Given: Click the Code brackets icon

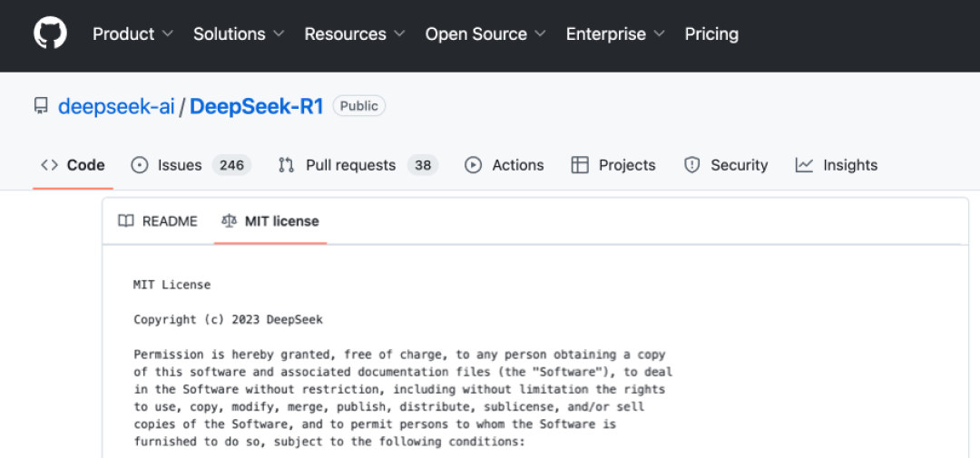Looking at the screenshot, I should pyautogui.click(x=49, y=165).
